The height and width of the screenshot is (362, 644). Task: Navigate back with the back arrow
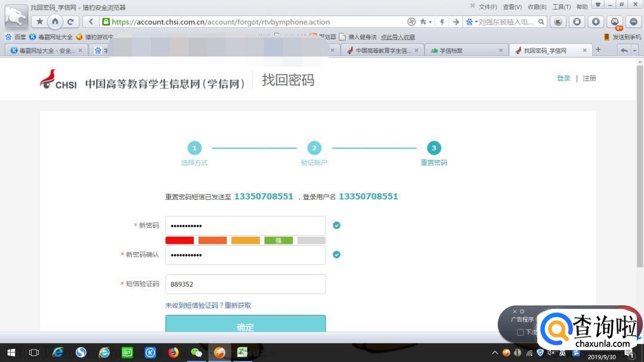[x=91, y=22]
